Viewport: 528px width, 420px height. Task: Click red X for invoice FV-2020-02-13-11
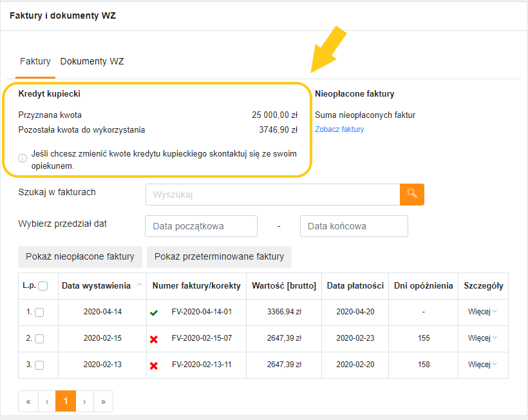[154, 365]
